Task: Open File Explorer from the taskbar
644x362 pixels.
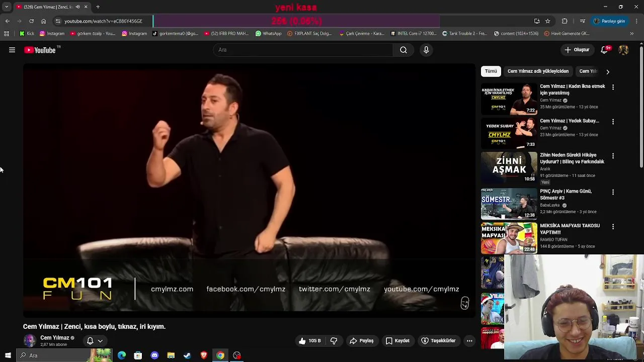Action: pyautogui.click(x=171, y=355)
